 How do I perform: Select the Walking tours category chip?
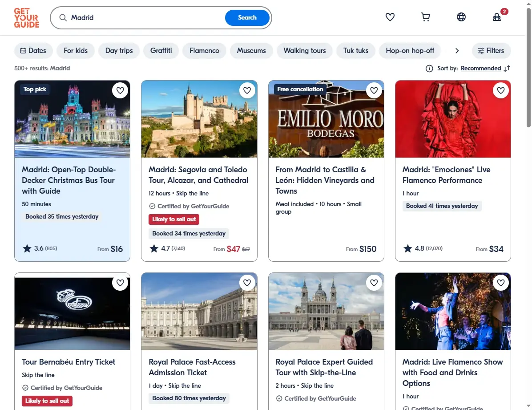[304, 51]
